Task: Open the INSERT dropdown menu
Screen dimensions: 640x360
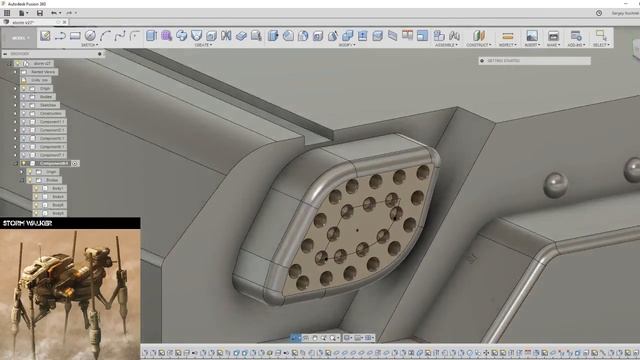Action: point(532,45)
